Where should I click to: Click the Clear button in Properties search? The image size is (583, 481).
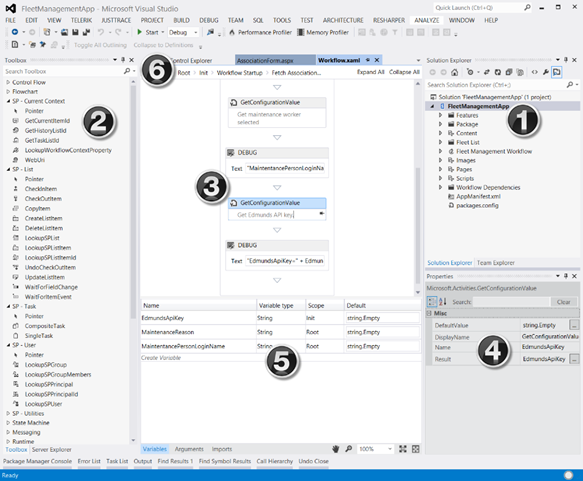(x=563, y=302)
